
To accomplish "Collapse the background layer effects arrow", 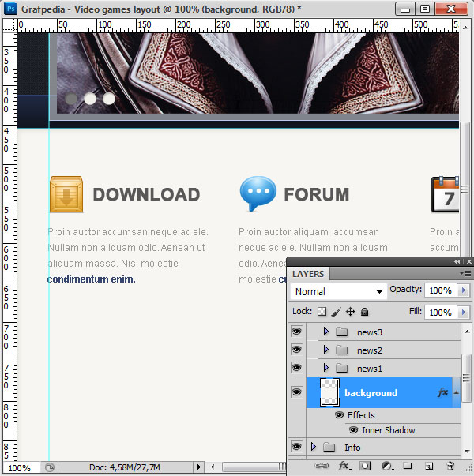I will [457, 392].
